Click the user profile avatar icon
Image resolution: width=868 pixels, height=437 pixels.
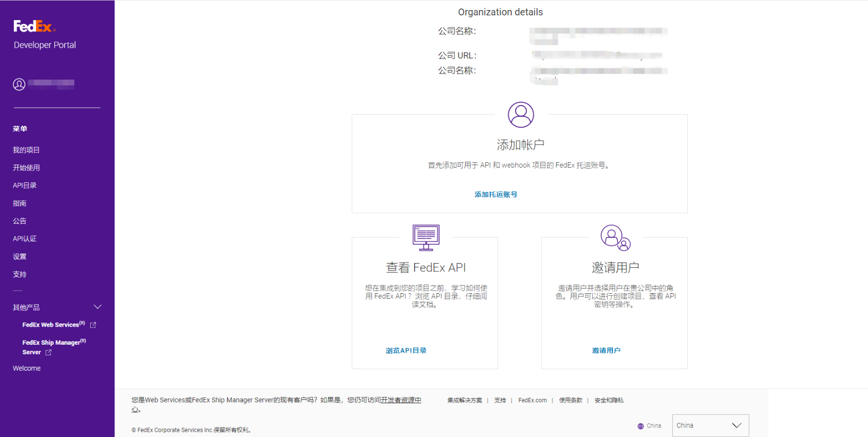[19, 84]
